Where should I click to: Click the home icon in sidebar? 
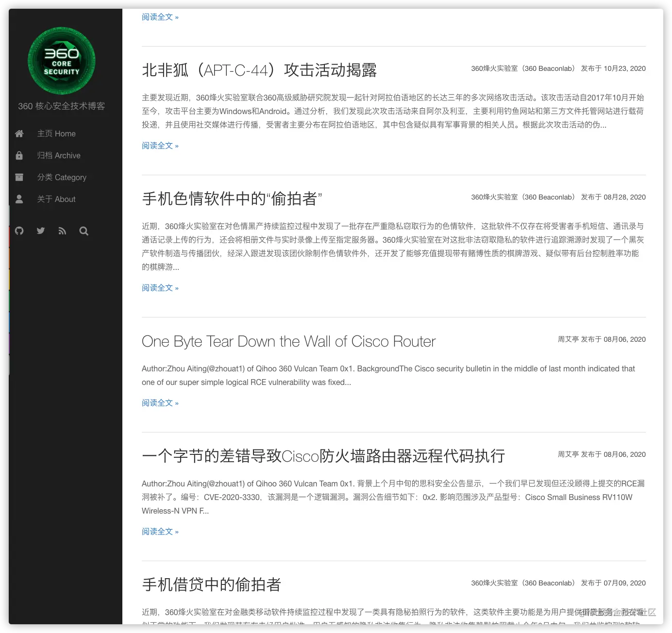[19, 133]
